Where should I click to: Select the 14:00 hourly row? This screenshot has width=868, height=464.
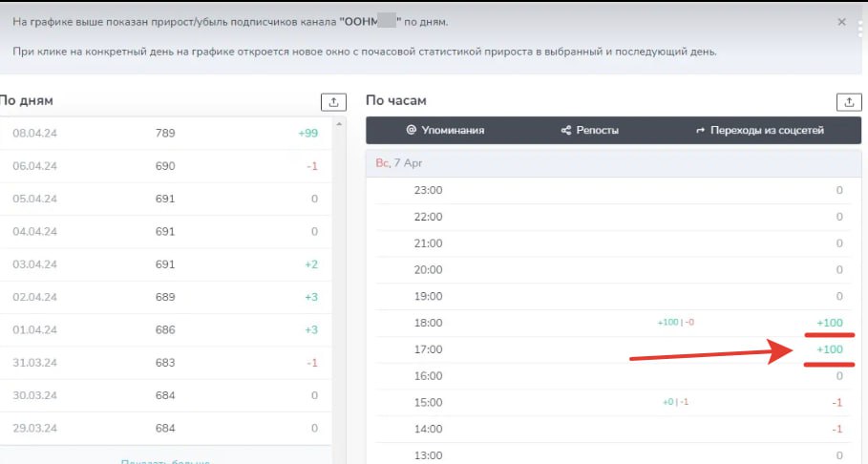(613, 429)
